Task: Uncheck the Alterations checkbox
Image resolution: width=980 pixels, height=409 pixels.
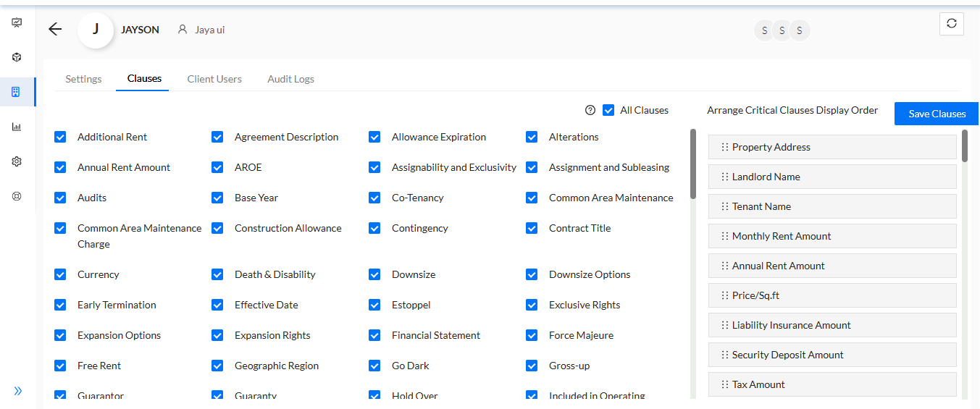Action: pos(532,137)
